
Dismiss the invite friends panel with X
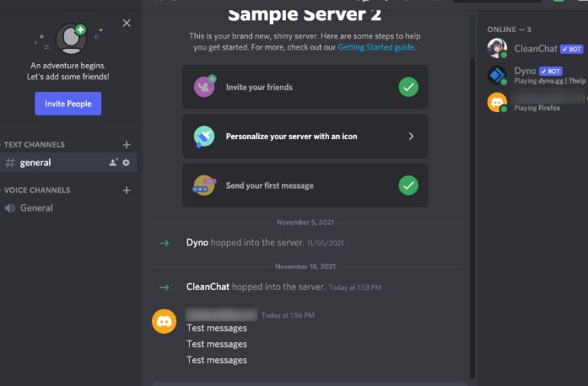pos(127,23)
